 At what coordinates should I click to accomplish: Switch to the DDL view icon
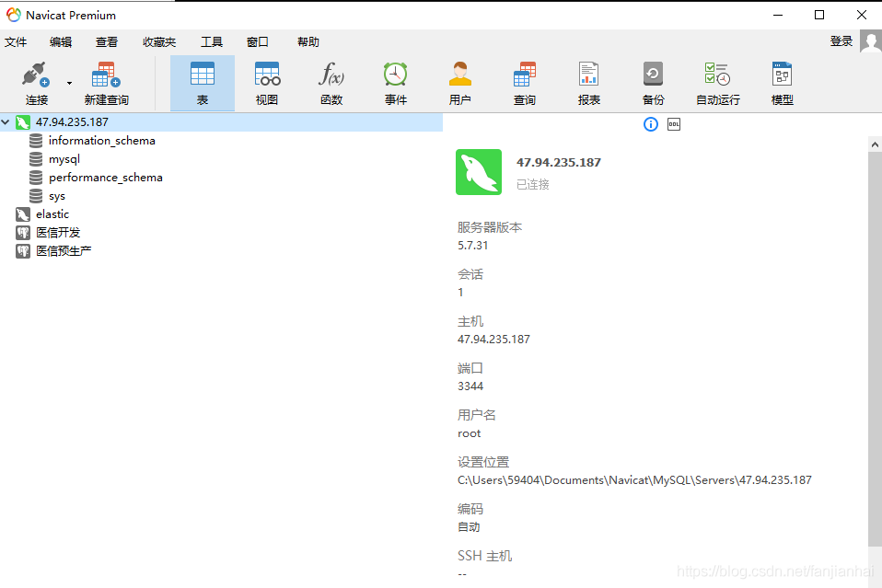(673, 123)
